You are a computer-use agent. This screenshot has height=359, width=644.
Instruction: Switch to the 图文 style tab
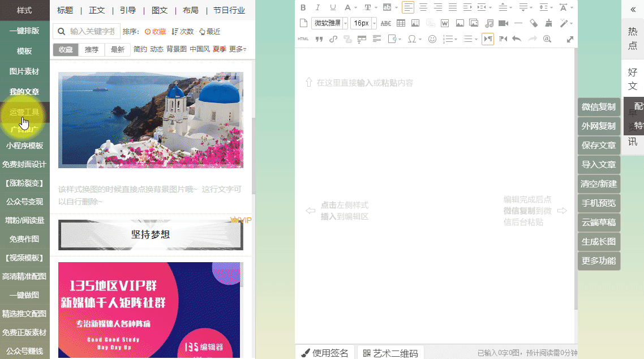point(160,10)
